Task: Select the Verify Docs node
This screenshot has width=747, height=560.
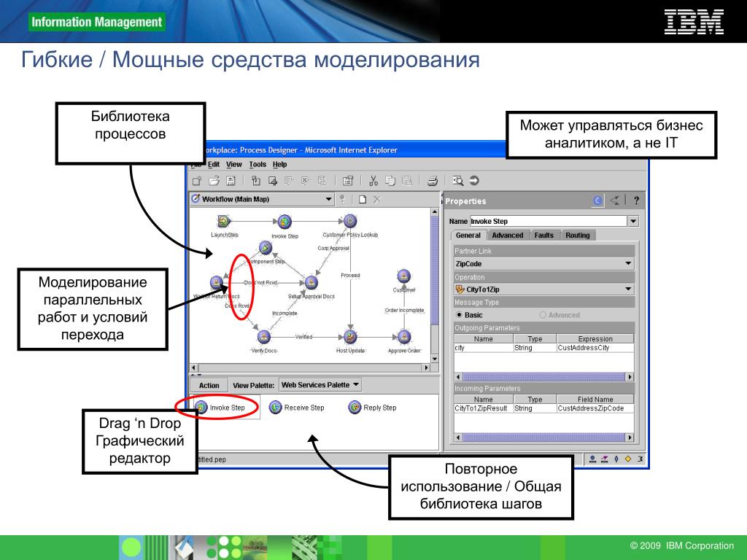Action: [x=264, y=337]
